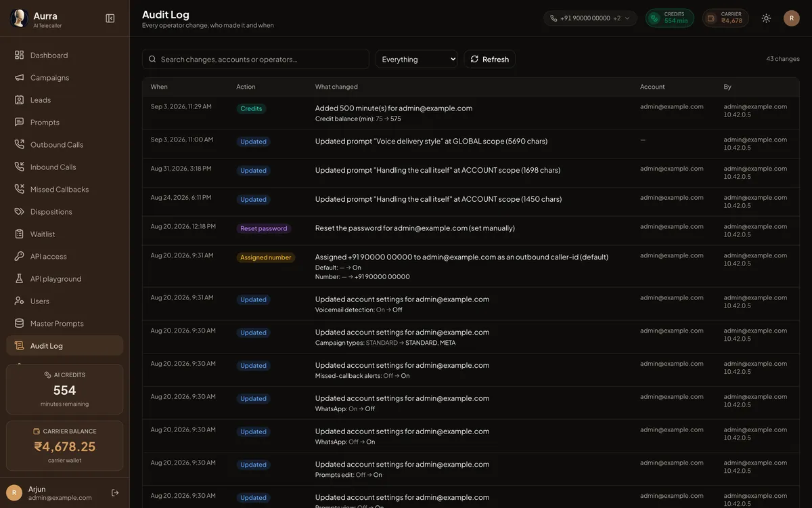
Task: Click the Voicemail detection On → Off detail
Action: [359, 310]
